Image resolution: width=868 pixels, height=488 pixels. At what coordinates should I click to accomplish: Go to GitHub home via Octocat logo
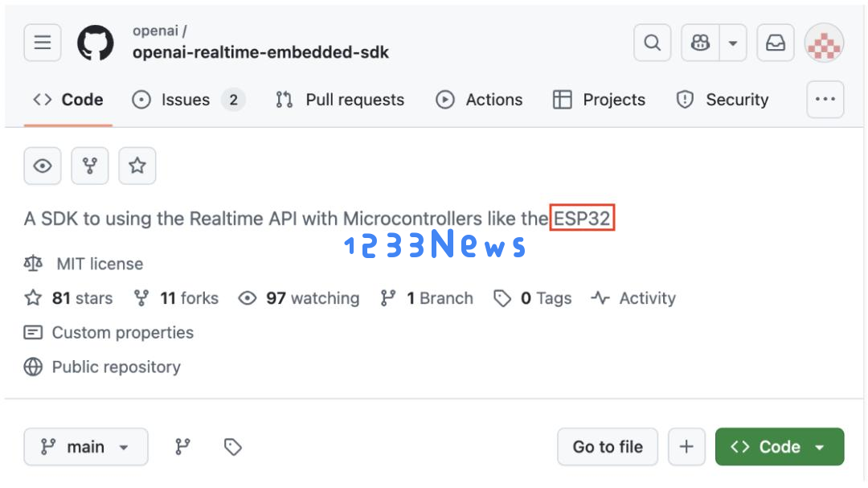point(95,43)
